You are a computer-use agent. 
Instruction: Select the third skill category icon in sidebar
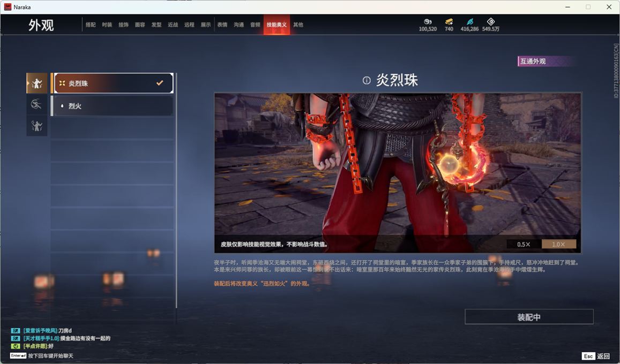tap(37, 126)
